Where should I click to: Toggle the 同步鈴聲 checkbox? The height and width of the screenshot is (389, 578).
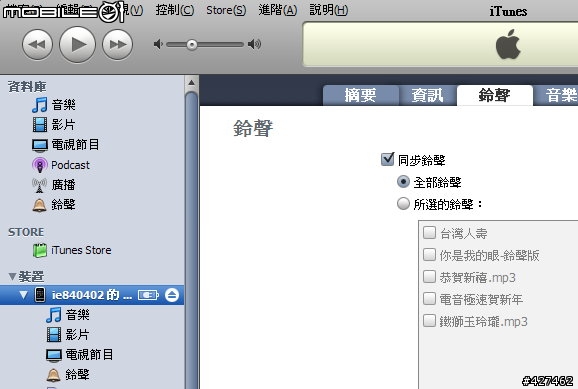[x=387, y=159]
